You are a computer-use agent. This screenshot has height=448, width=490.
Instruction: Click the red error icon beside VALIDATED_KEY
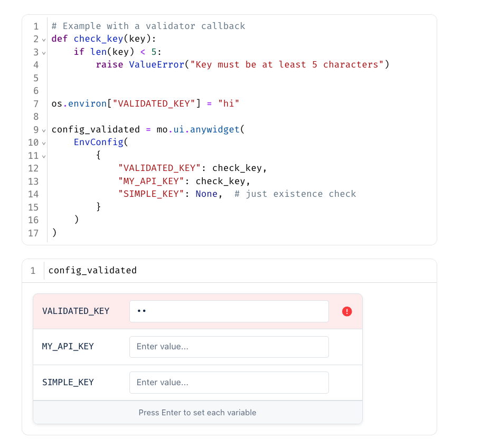tap(346, 311)
